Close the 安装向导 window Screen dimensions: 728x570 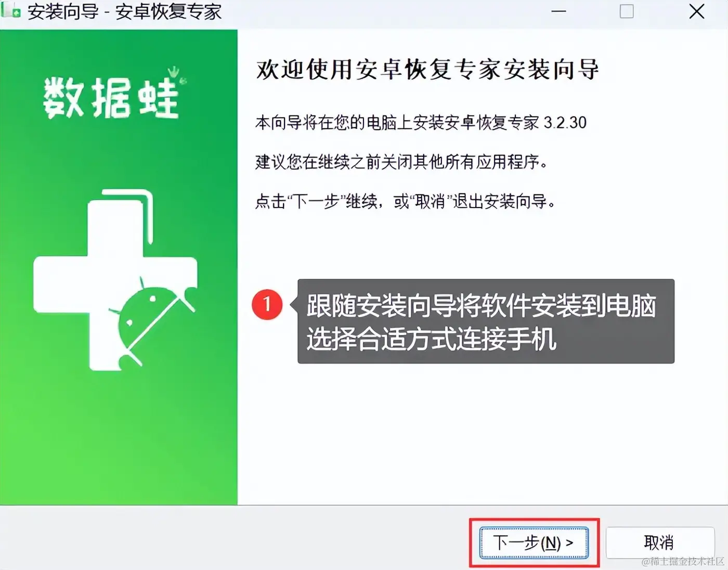pos(697,11)
